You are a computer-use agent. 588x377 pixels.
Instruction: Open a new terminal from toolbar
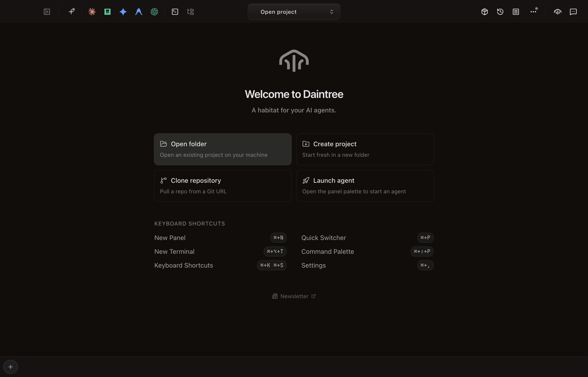click(175, 12)
